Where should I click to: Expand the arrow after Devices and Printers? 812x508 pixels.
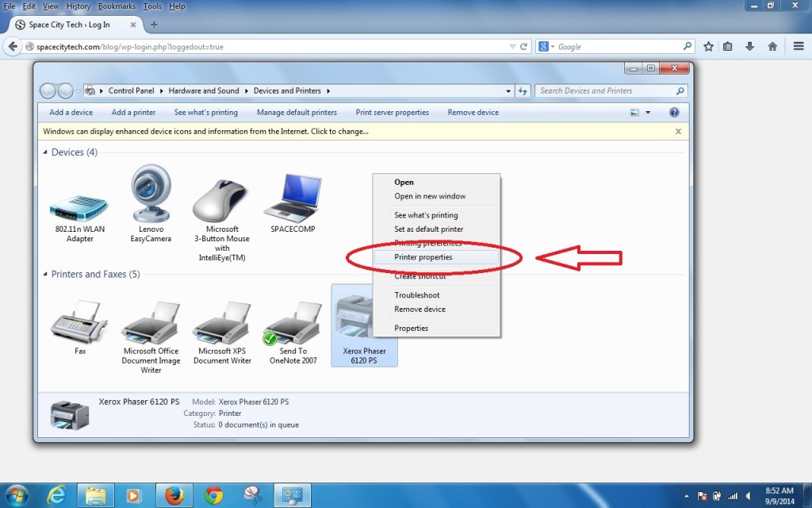(x=328, y=90)
